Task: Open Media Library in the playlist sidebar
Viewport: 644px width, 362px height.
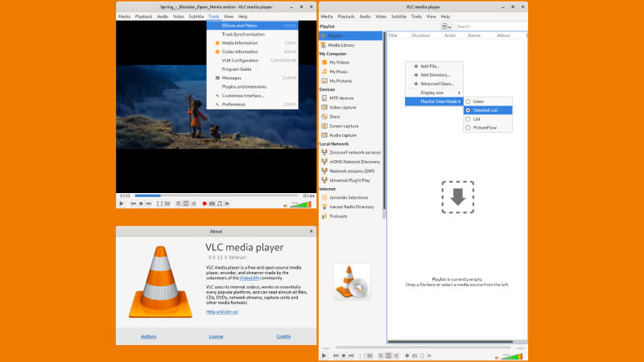Action: 341,45
